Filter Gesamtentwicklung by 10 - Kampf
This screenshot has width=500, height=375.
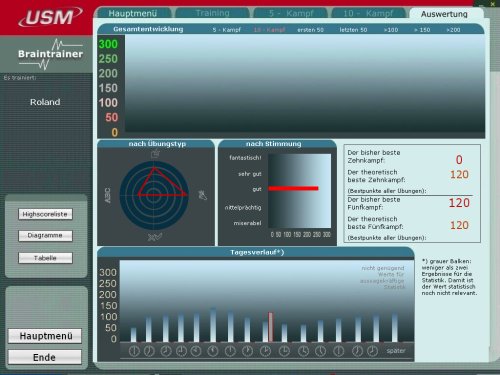(x=269, y=30)
